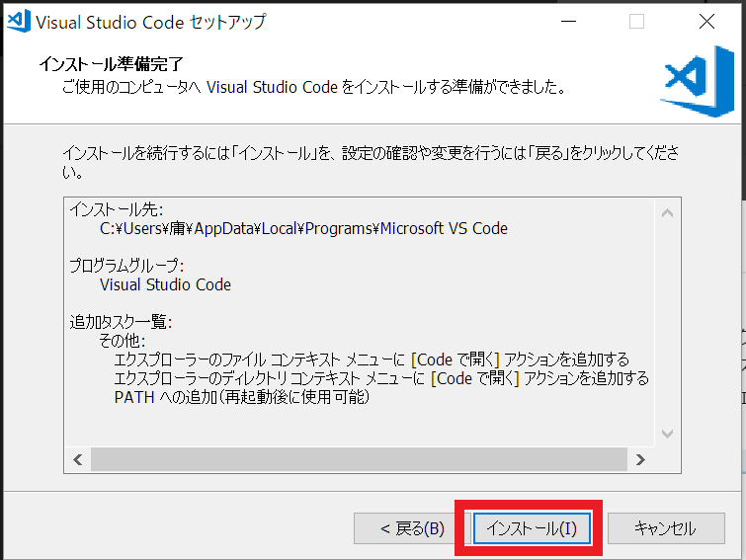Cancel setup with the キャンセル button
This screenshot has width=746, height=560.
(x=666, y=528)
